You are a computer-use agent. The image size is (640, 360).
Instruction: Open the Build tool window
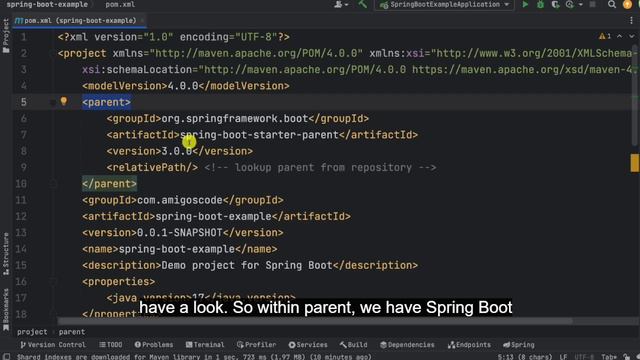(353, 345)
